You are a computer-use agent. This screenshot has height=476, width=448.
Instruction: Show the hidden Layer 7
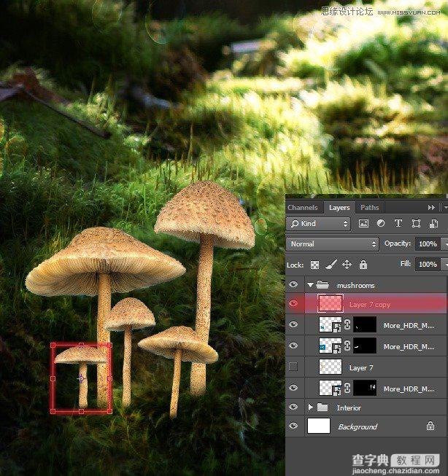(x=293, y=367)
